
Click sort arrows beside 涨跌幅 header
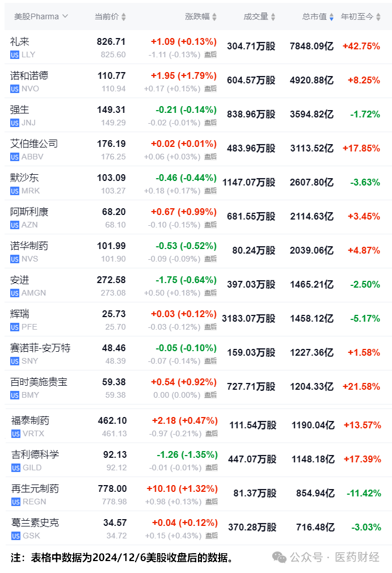[x=214, y=17]
